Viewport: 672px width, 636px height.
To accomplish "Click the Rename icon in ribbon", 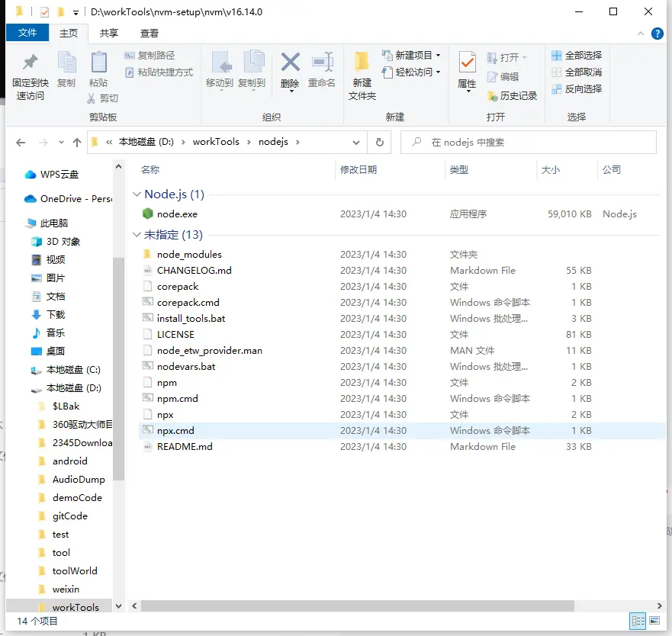I will click(x=322, y=64).
